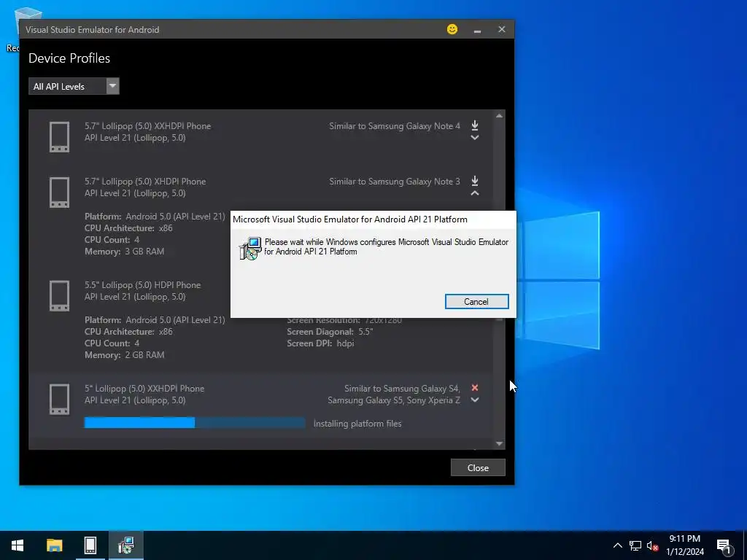Click the 5.5" HDPI Phone device icon
Viewport: 747px width, 560px height.
(60, 296)
